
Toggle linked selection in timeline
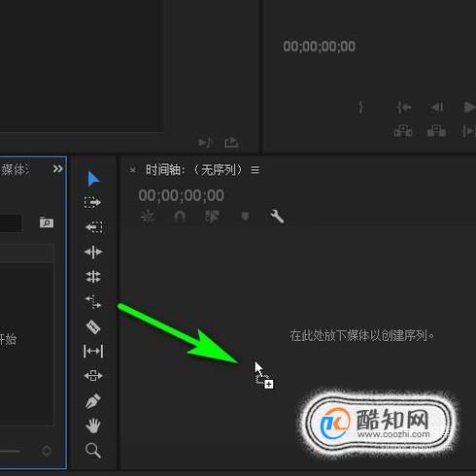(212, 217)
